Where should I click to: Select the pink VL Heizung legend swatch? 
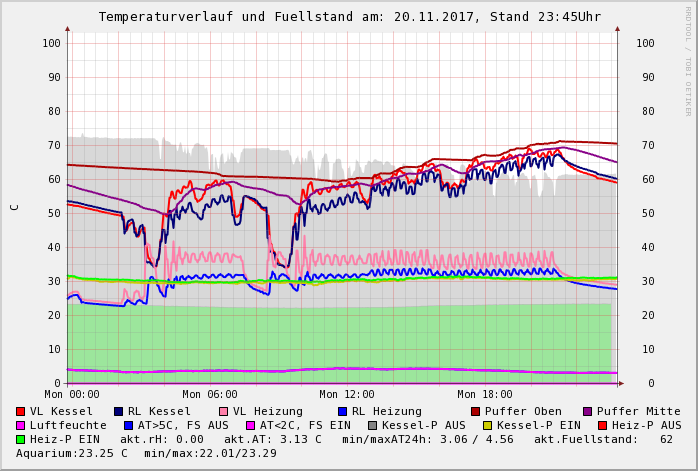coord(223,411)
